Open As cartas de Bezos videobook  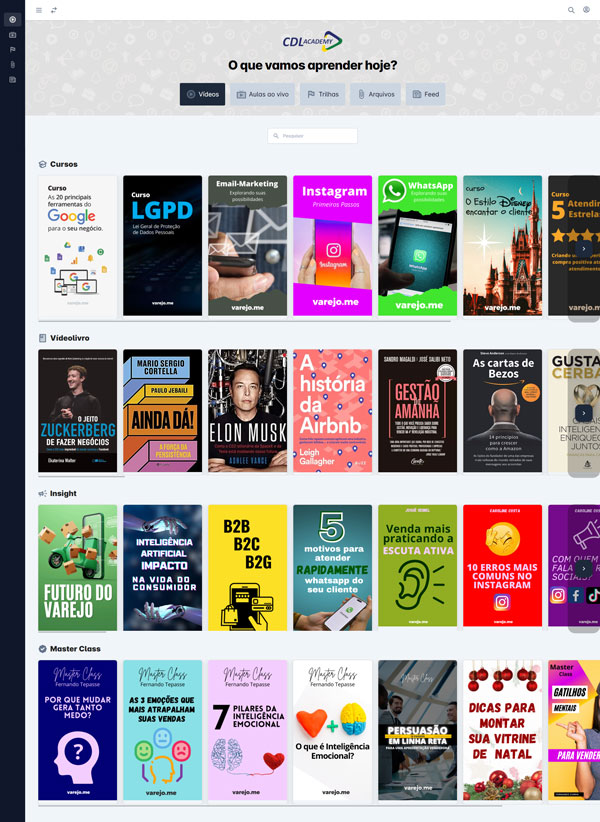click(503, 411)
